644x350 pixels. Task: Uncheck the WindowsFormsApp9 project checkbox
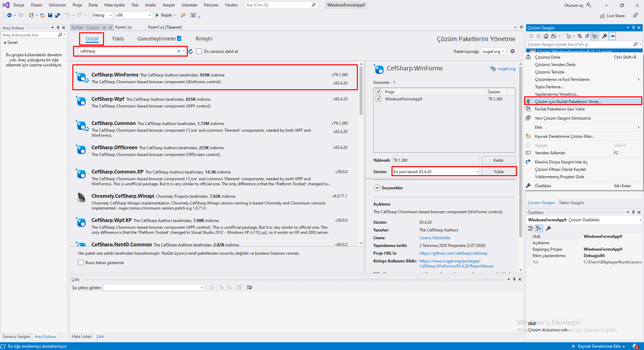[378, 99]
